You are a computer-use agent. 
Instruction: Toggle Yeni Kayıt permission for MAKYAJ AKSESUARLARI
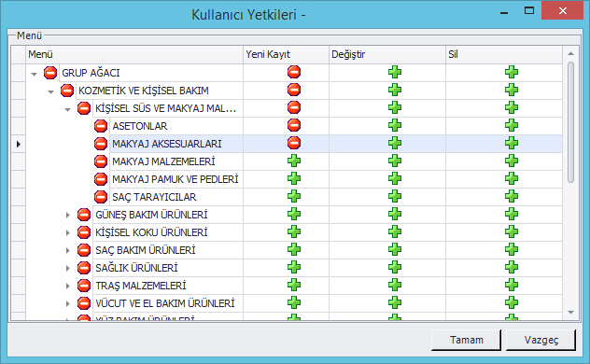pos(294,144)
